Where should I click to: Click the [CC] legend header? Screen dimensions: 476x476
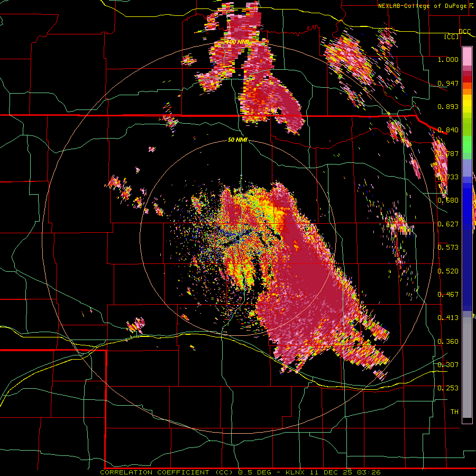point(452,36)
